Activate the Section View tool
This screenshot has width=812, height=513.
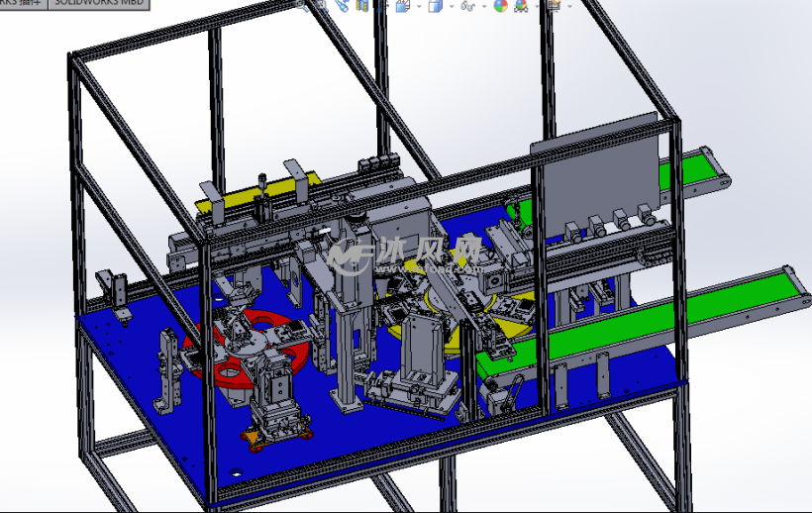(361, 5)
